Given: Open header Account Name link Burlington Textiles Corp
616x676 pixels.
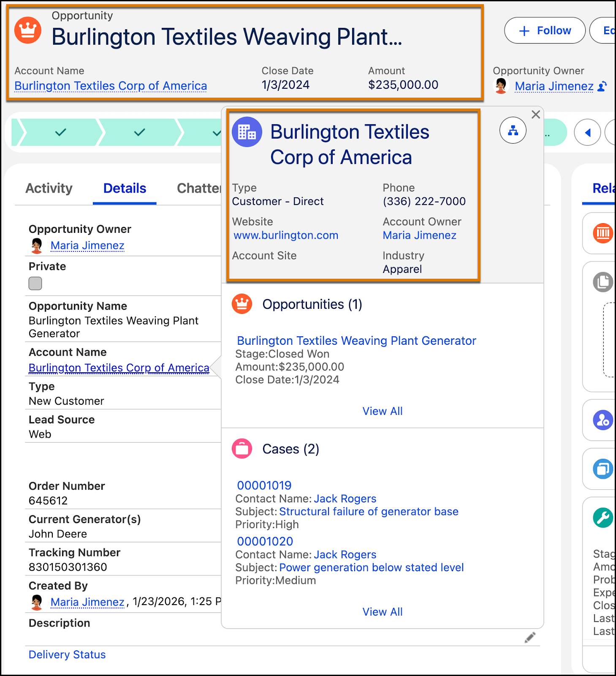Looking at the screenshot, I should (111, 86).
